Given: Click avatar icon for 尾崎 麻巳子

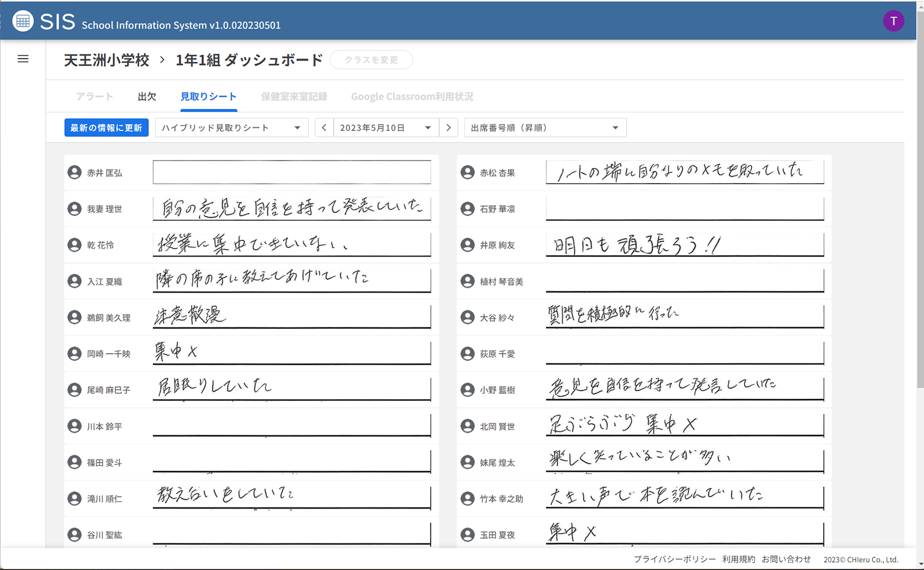Looking at the screenshot, I should [75, 390].
